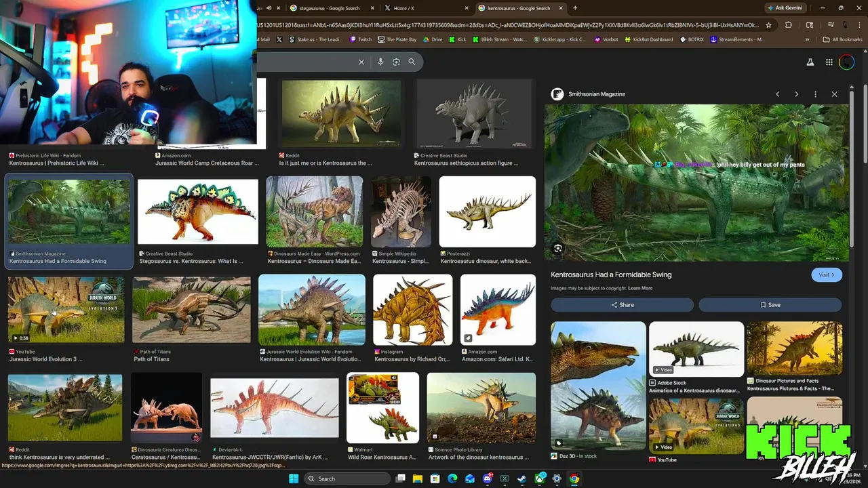Open StreamElements bookmark

point(737,39)
